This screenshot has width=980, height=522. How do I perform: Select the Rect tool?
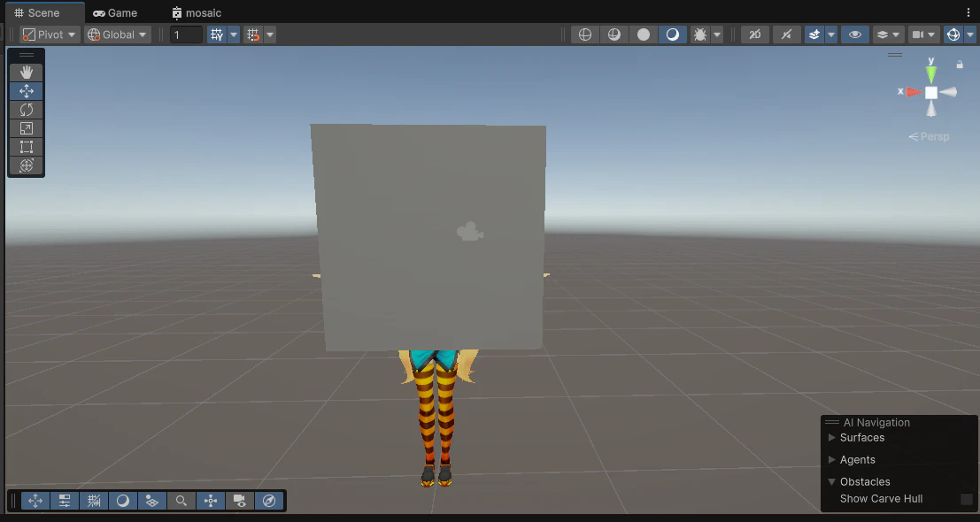coord(27,148)
